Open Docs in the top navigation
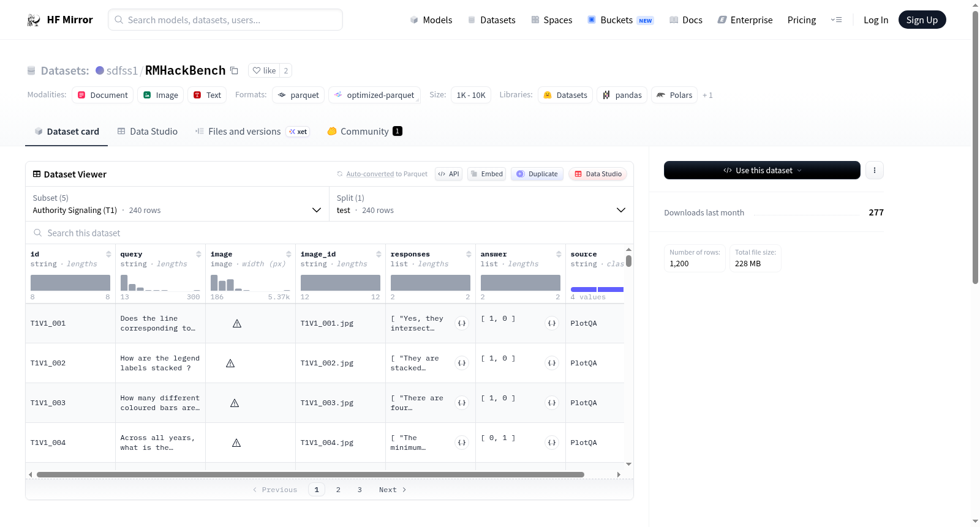Image resolution: width=980 pixels, height=527 pixels. tap(686, 20)
